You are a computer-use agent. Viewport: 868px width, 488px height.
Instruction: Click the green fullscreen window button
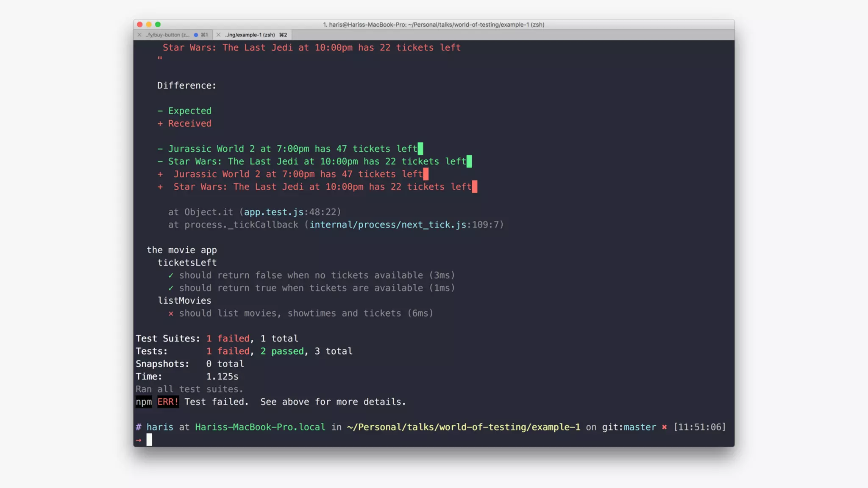(158, 25)
